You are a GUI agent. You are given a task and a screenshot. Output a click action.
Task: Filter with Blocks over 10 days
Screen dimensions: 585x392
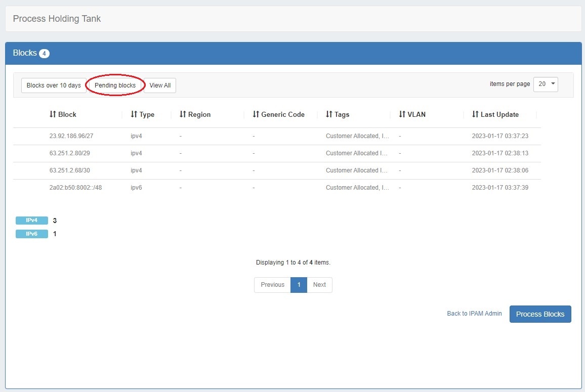click(x=54, y=85)
